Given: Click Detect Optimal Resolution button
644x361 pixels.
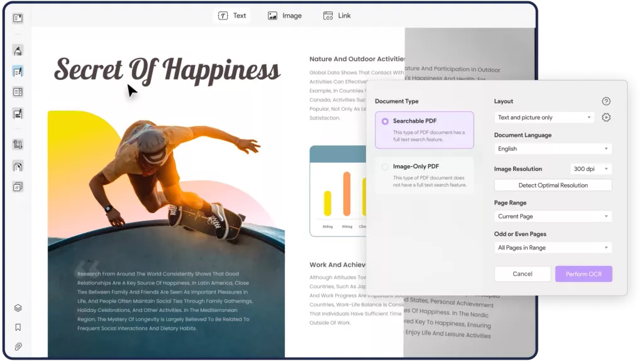Looking at the screenshot, I should (553, 186).
